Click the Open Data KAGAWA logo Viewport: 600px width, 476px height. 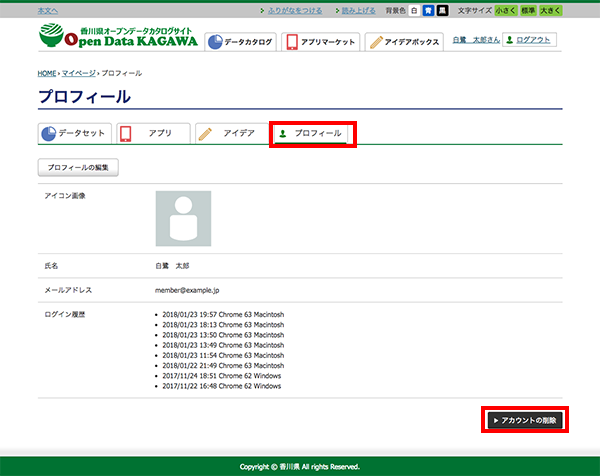[x=118, y=36]
